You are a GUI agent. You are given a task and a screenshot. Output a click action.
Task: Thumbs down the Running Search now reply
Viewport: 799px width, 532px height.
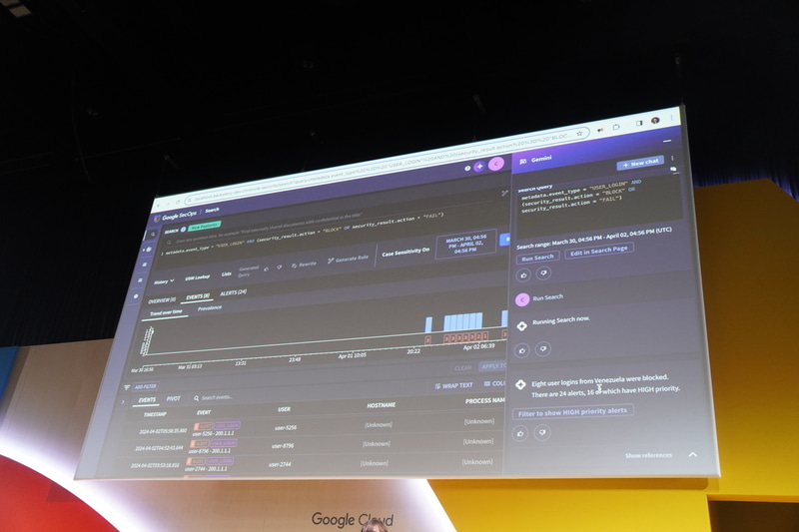click(542, 348)
